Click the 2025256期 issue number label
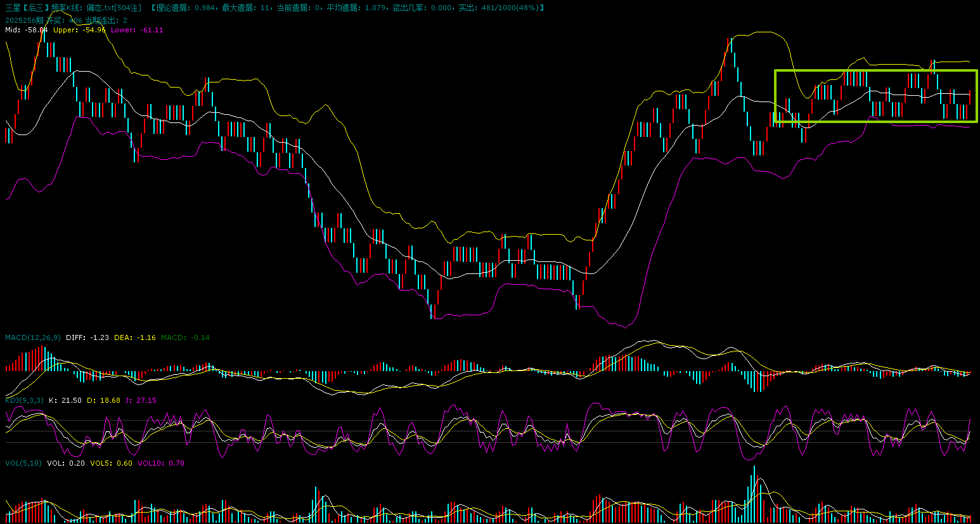Image resolution: width=980 pixels, height=524 pixels. point(24,20)
